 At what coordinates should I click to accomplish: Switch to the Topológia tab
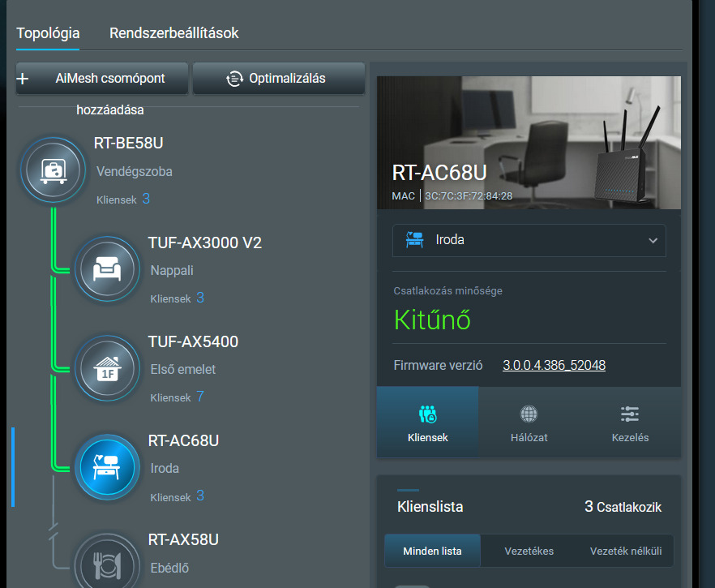tap(48, 33)
